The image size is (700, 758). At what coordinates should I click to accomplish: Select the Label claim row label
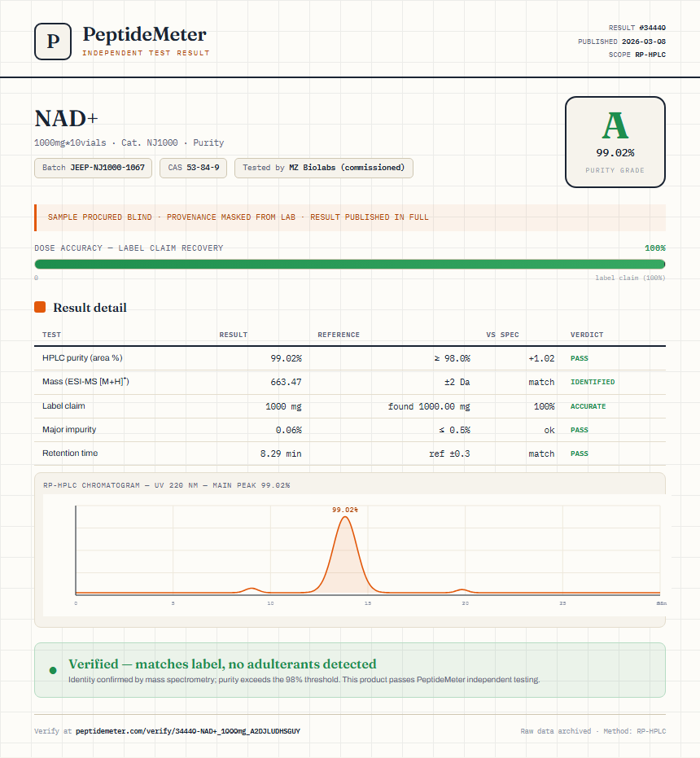point(63,405)
